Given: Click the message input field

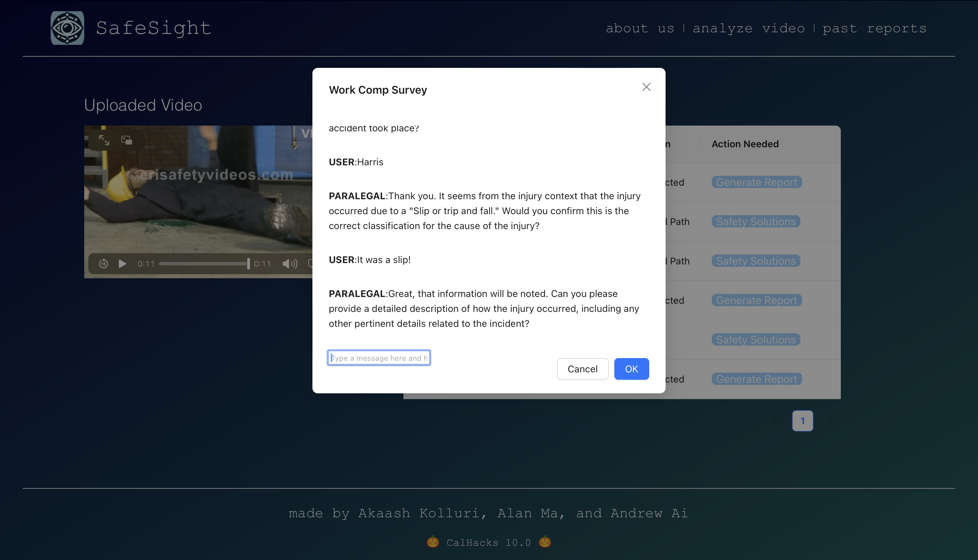Looking at the screenshot, I should (379, 358).
